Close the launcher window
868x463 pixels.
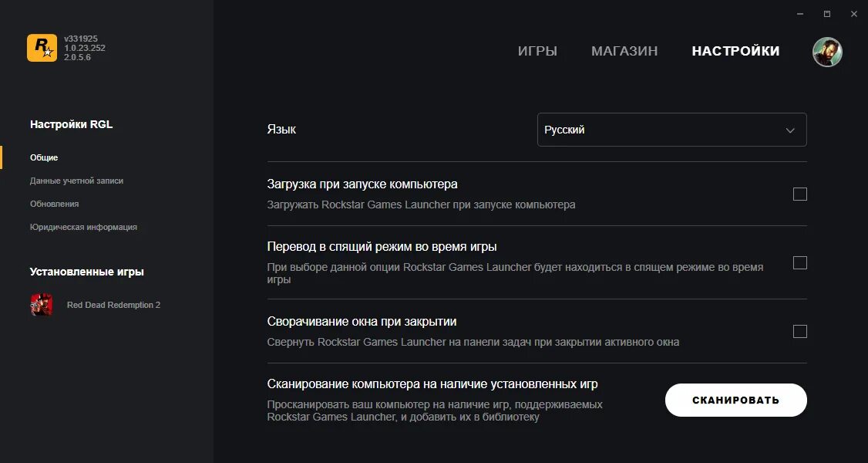[853, 14]
